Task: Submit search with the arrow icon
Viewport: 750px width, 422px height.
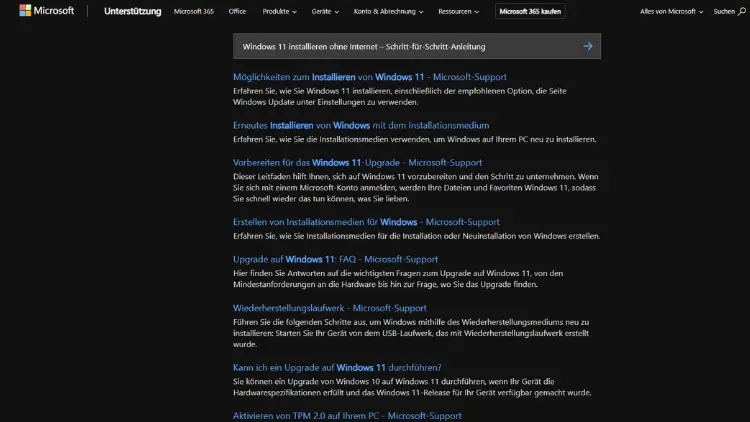Action: [x=588, y=46]
